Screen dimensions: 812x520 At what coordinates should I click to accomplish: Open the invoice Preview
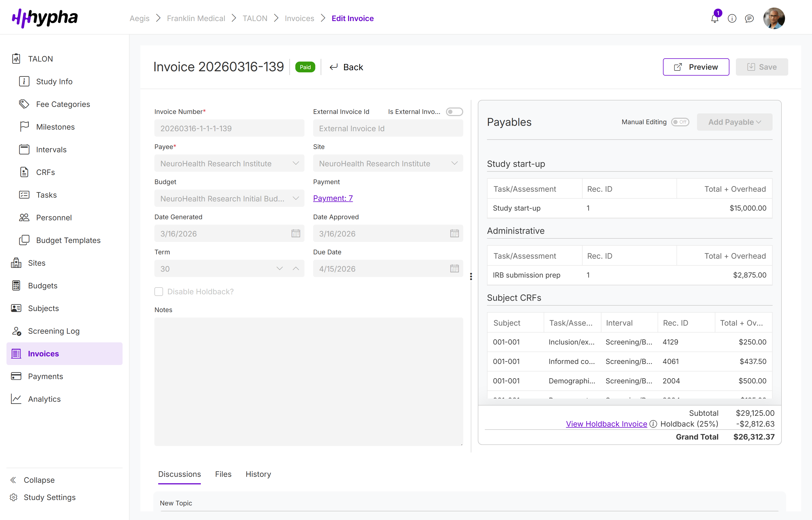(x=696, y=66)
